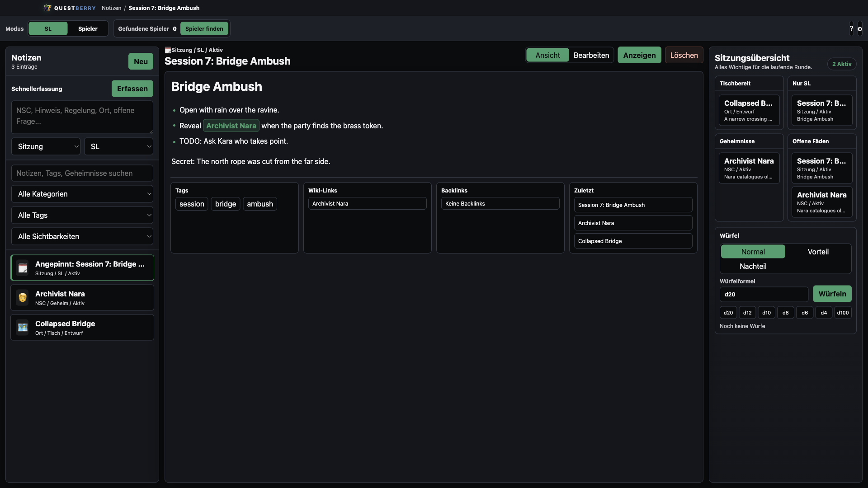This screenshot has width=868, height=488.
Task: Follow Archivist Nara wiki link in text
Action: [x=231, y=126]
